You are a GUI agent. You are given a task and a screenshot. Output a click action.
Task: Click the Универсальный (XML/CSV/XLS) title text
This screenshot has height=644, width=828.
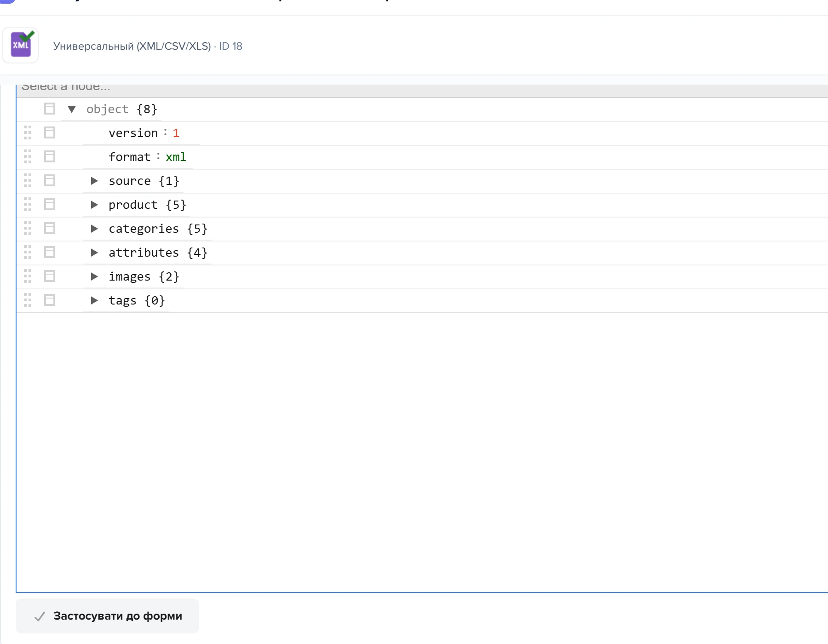pyautogui.click(x=132, y=46)
